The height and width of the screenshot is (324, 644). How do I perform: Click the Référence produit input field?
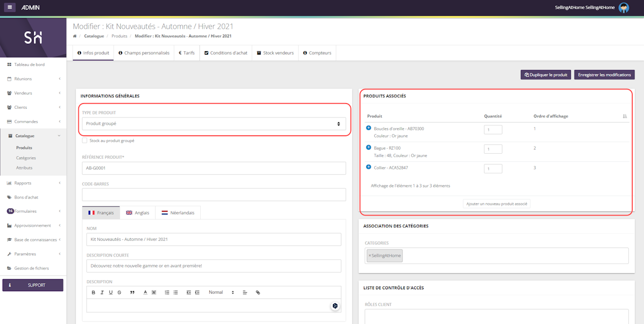tap(214, 168)
